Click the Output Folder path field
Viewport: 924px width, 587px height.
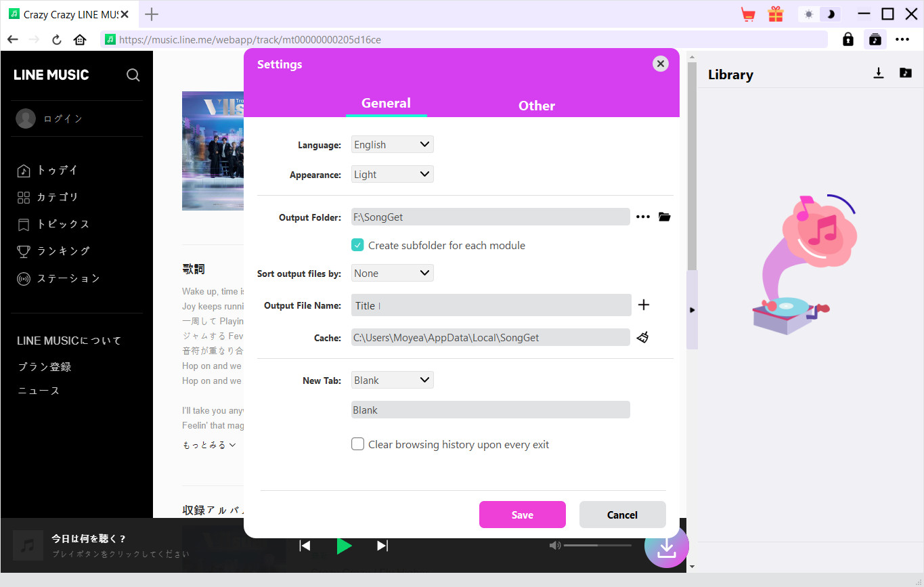(491, 217)
